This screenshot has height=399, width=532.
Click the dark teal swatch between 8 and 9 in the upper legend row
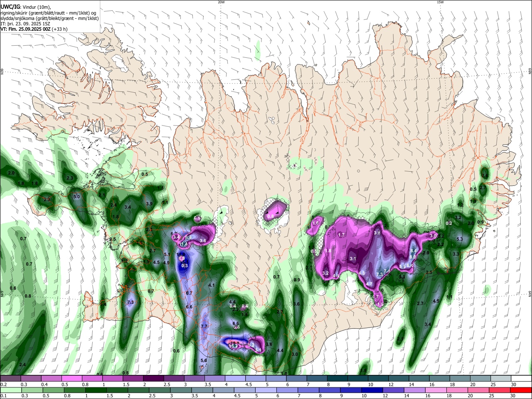pyautogui.click(x=337, y=378)
